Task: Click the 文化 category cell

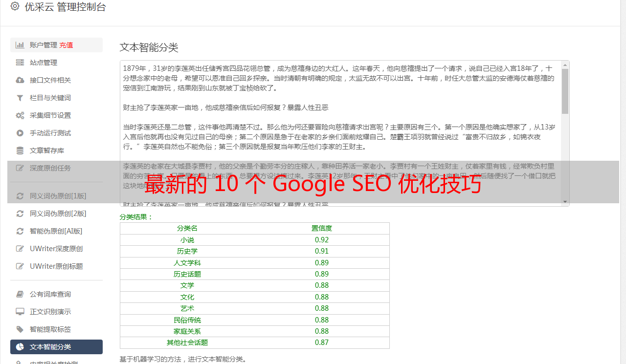Action: (187, 297)
